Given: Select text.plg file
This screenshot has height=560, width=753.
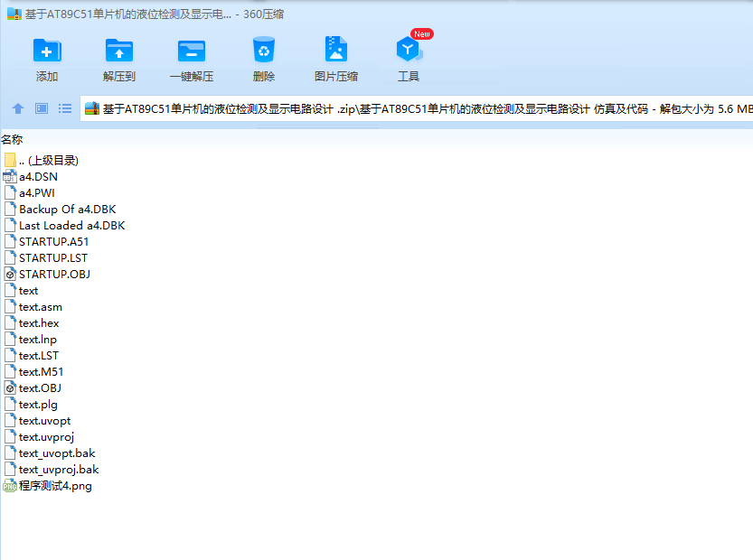Looking at the screenshot, I should point(38,405).
